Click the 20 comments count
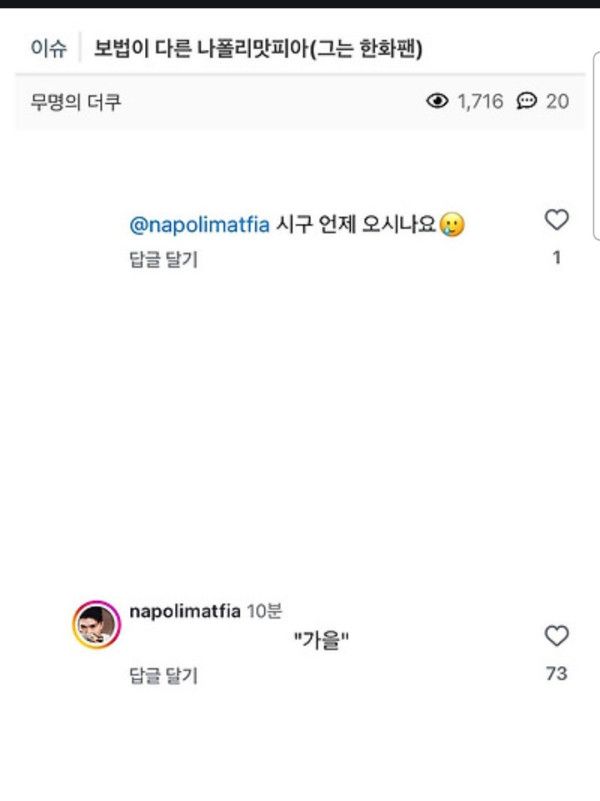 click(557, 102)
